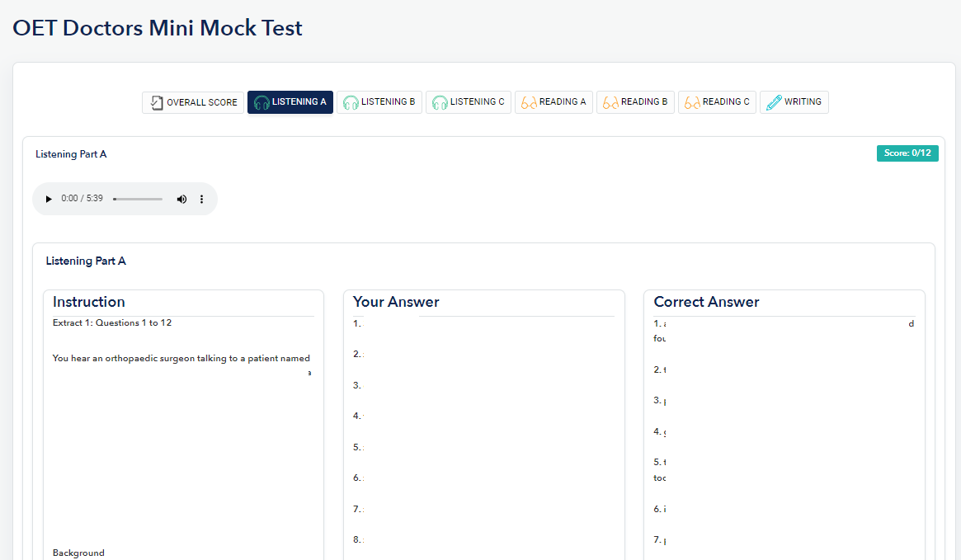Screen dimensions: 961x560
Task: Click the headphones icon on active Listening A tab
Action: coord(261,101)
